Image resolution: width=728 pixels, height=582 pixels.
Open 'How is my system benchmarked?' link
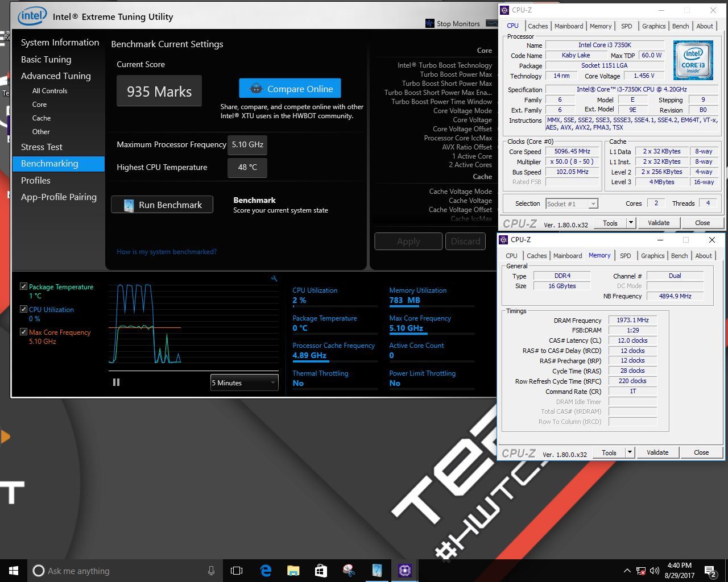click(167, 252)
